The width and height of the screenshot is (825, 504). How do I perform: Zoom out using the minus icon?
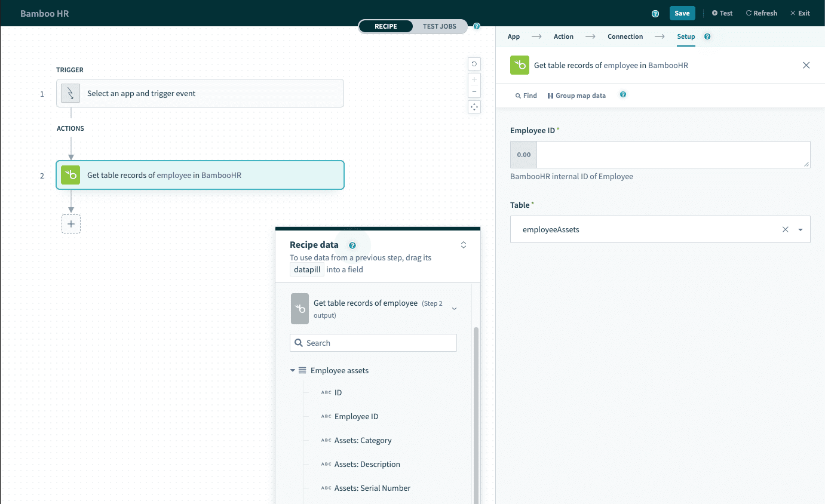(x=474, y=91)
